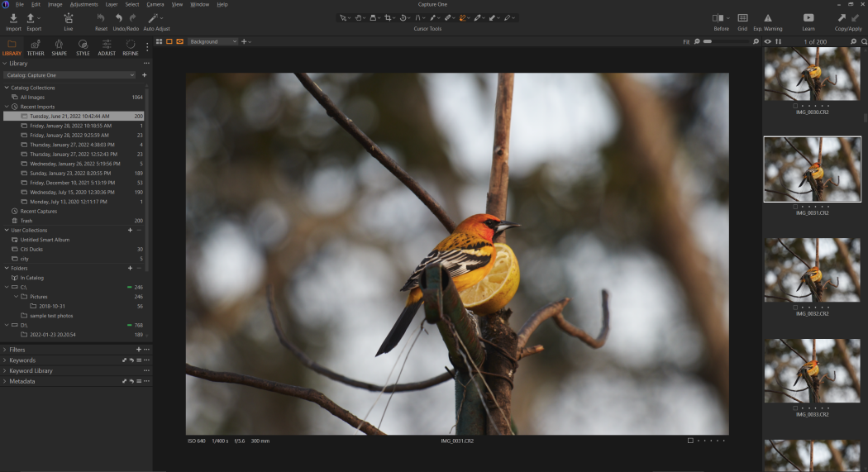Switch to the Refine tool tab

tap(130, 48)
